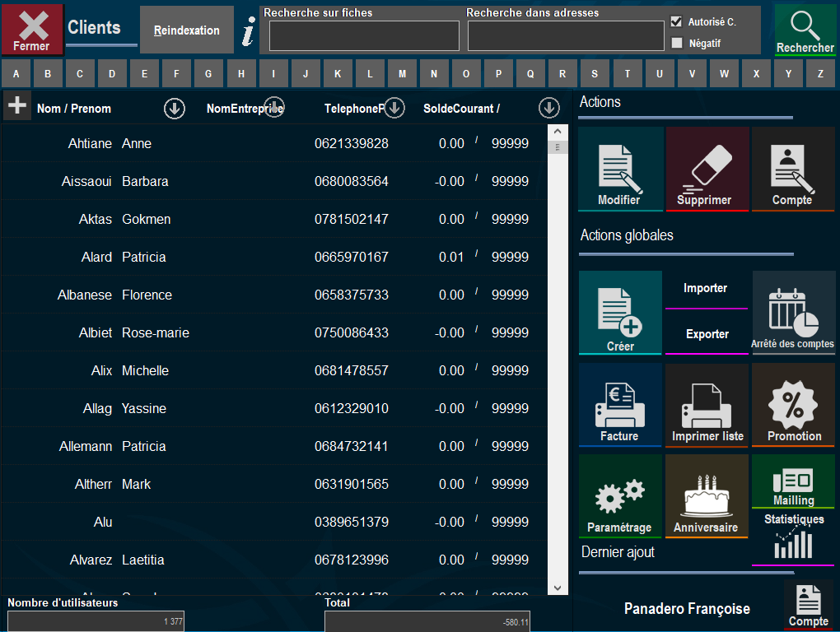Delete client using Supprimer eraser
This screenshot has height=632, width=840.
[707, 169]
